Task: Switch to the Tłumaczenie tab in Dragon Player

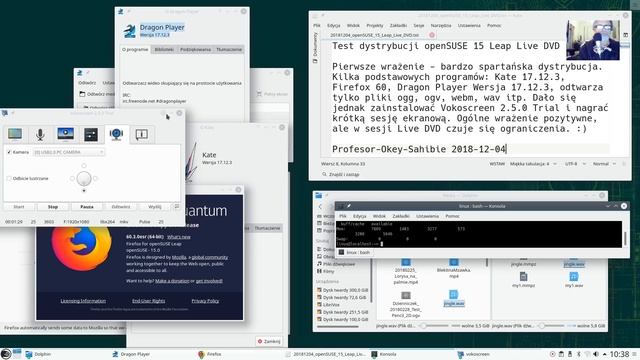Action: [x=229, y=49]
